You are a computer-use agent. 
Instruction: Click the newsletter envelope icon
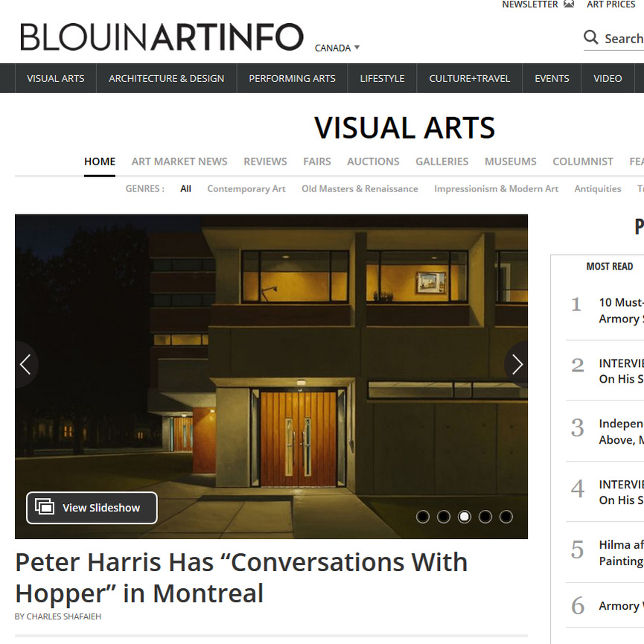(x=568, y=4)
